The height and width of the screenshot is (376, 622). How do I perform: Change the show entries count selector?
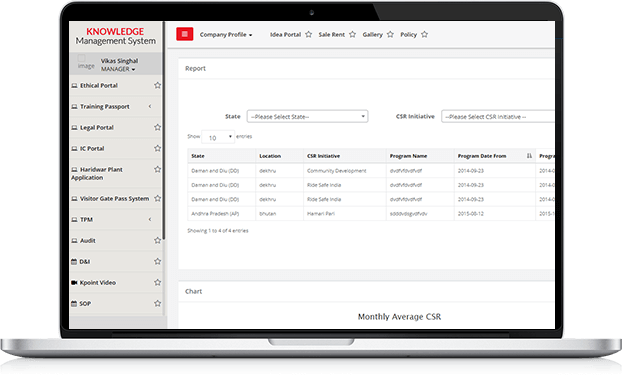[x=218, y=137]
